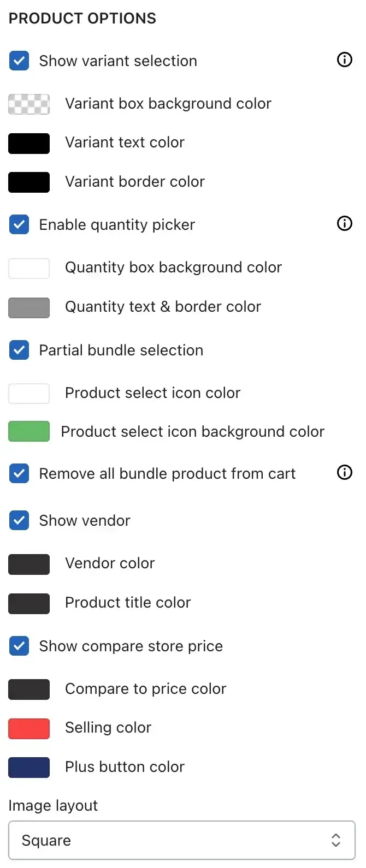Open navy Plus button color swatch
The width and height of the screenshot is (366, 868).
tap(29, 767)
